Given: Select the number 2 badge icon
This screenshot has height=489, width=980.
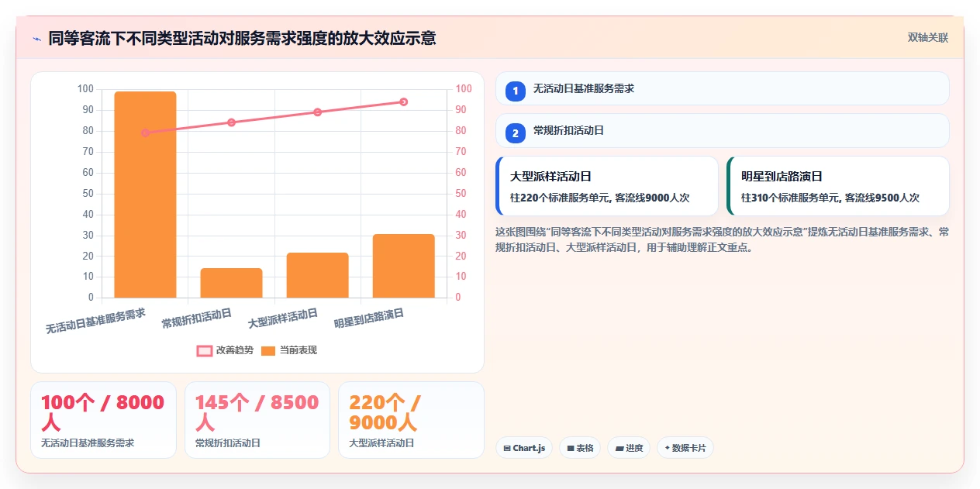Looking at the screenshot, I should (x=515, y=133).
